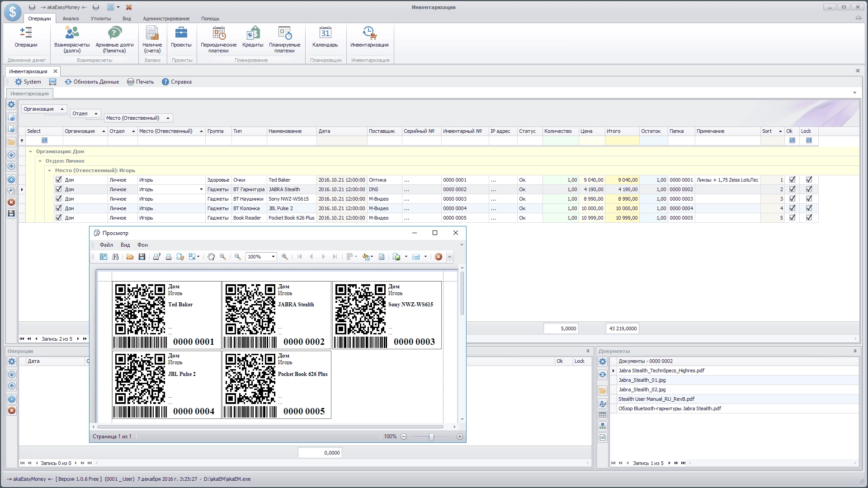Uncheck Select checkbox for Sony NWZ-WS615 row

(x=58, y=199)
